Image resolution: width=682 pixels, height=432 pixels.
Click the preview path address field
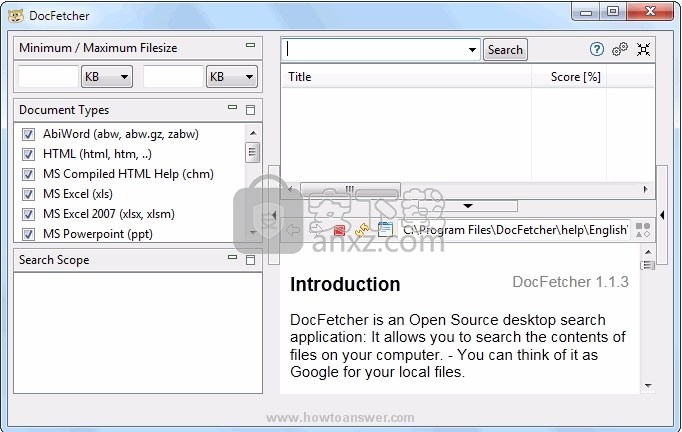tap(514, 230)
